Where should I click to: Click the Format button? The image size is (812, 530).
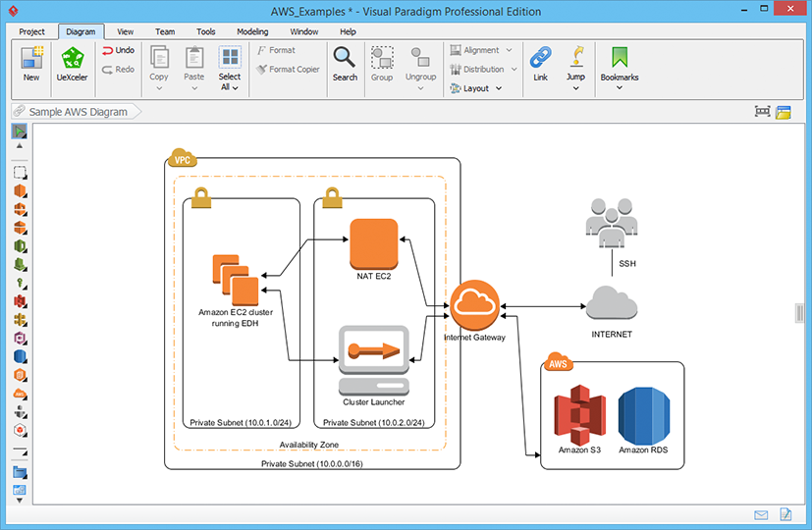click(276, 50)
